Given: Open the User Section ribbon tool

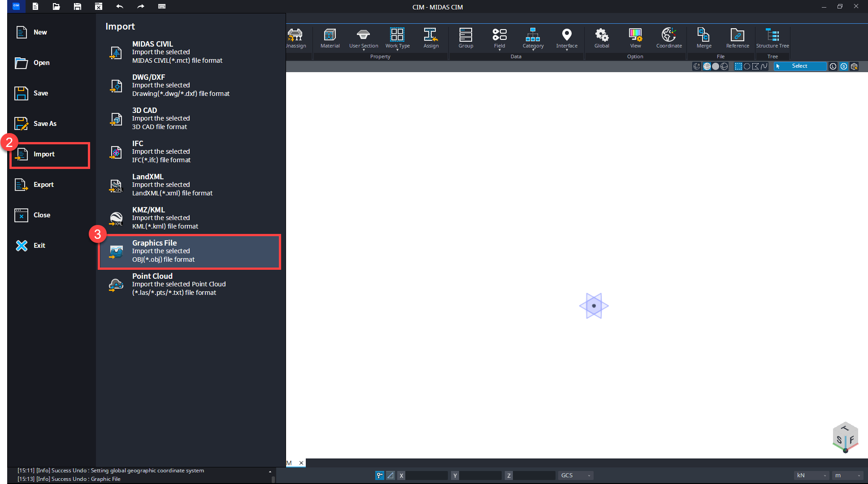Looking at the screenshot, I should point(364,38).
